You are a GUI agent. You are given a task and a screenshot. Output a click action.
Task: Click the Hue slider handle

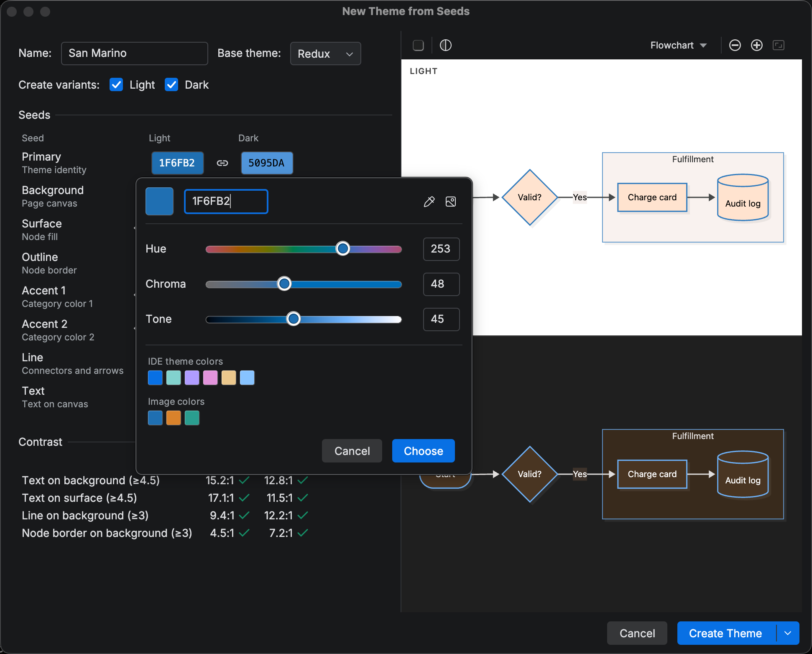(x=343, y=249)
